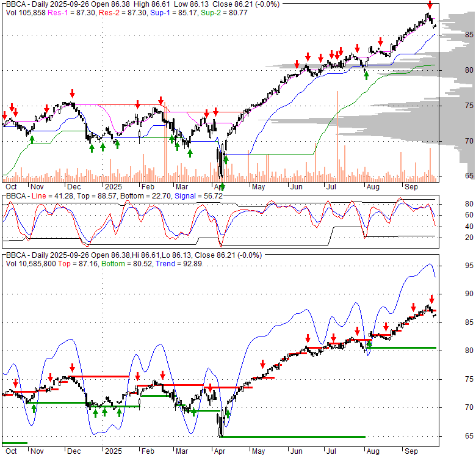
Task: Select the Jul label on top chart time axis
Action: click(331, 186)
